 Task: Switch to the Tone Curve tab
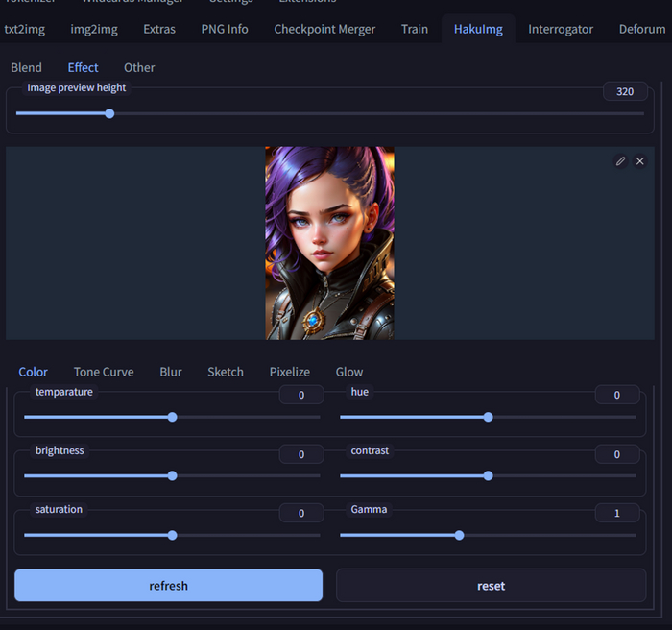point(104,372)
